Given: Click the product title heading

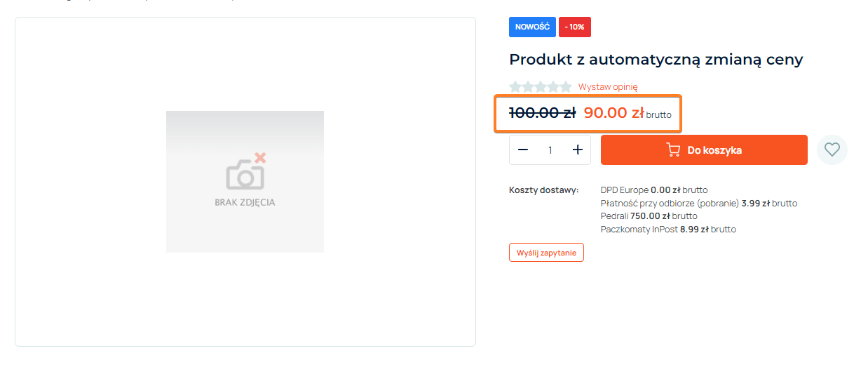Looking at the screenshot, I should (656, 60).
